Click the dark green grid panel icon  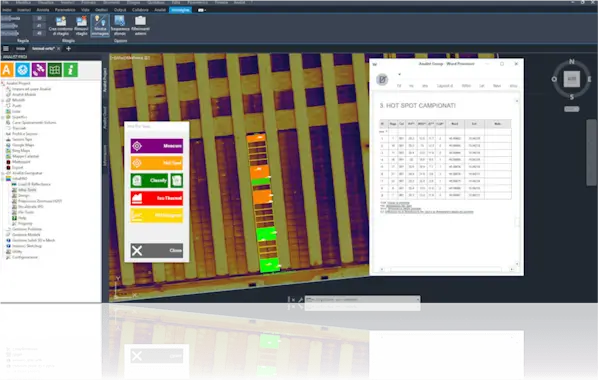[55, 70]
